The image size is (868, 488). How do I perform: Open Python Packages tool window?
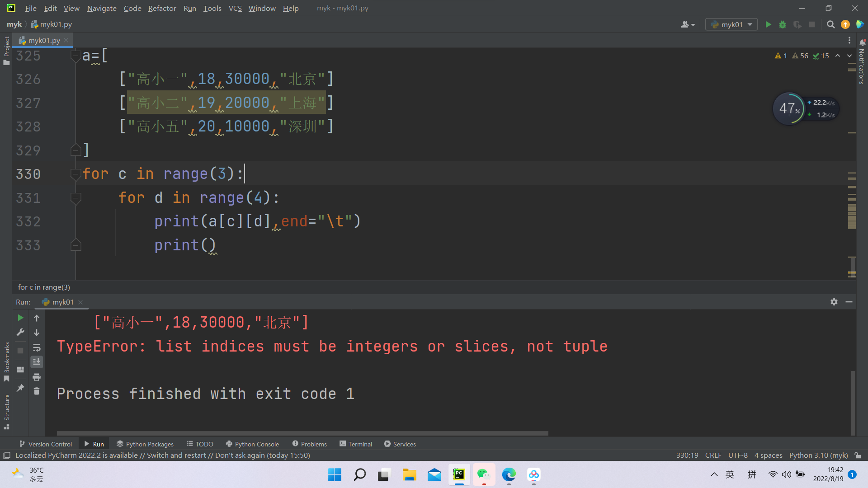coord(145,444)
